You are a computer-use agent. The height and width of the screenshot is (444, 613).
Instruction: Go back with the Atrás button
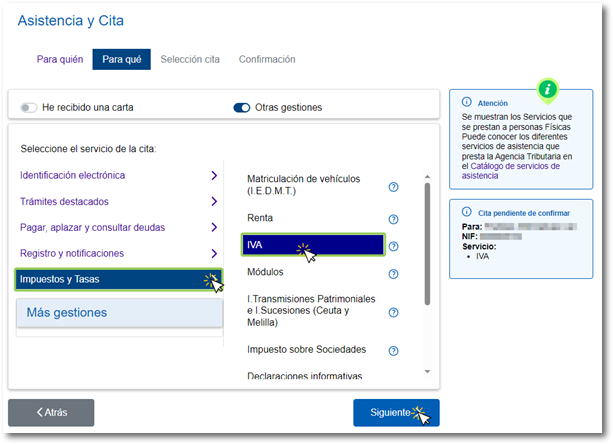[51, 412]
